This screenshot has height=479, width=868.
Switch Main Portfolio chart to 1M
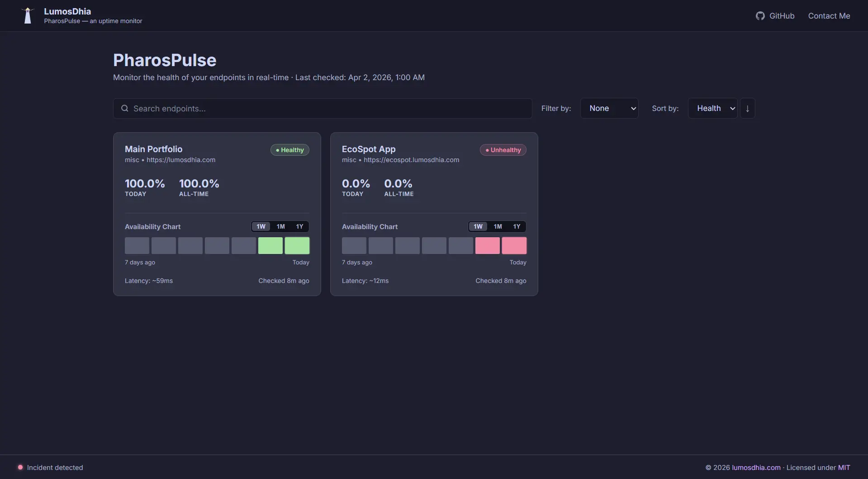click(x=280, y=226)
